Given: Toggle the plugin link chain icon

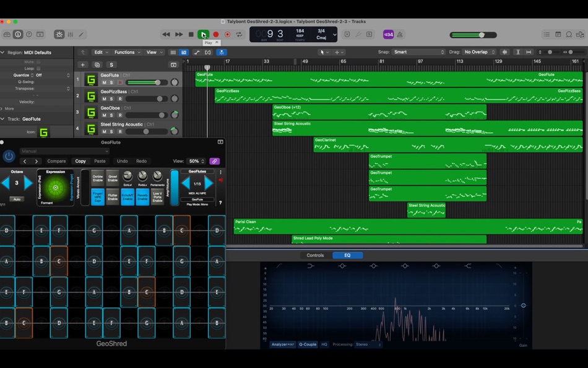Looking at the screenshot, I should pyautogui.click(x=214, y=161).
